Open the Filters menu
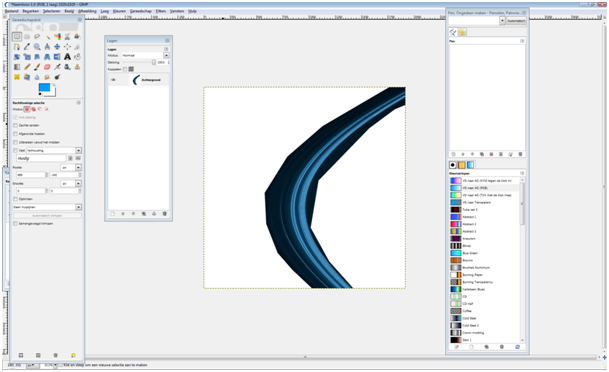Screen dimensions: 609x372 tap(160, 11)
